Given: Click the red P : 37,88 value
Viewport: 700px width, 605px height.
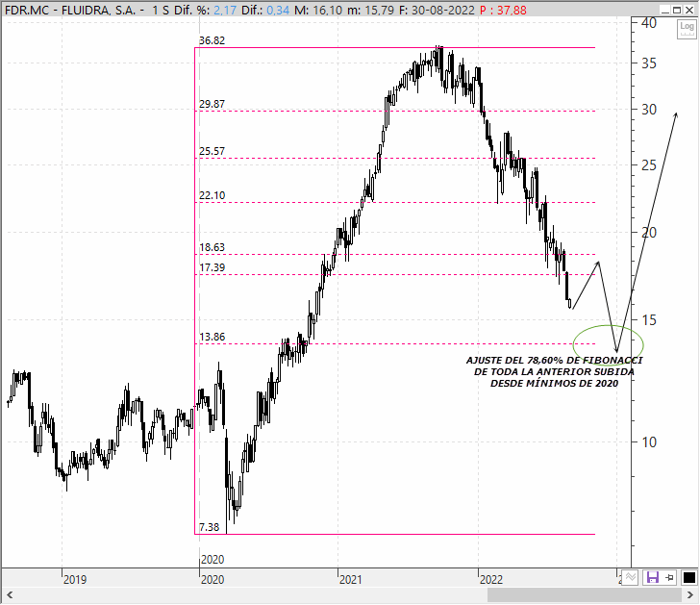Looking at the screenshot, I should pyautogui.click(x=503, y=10).
